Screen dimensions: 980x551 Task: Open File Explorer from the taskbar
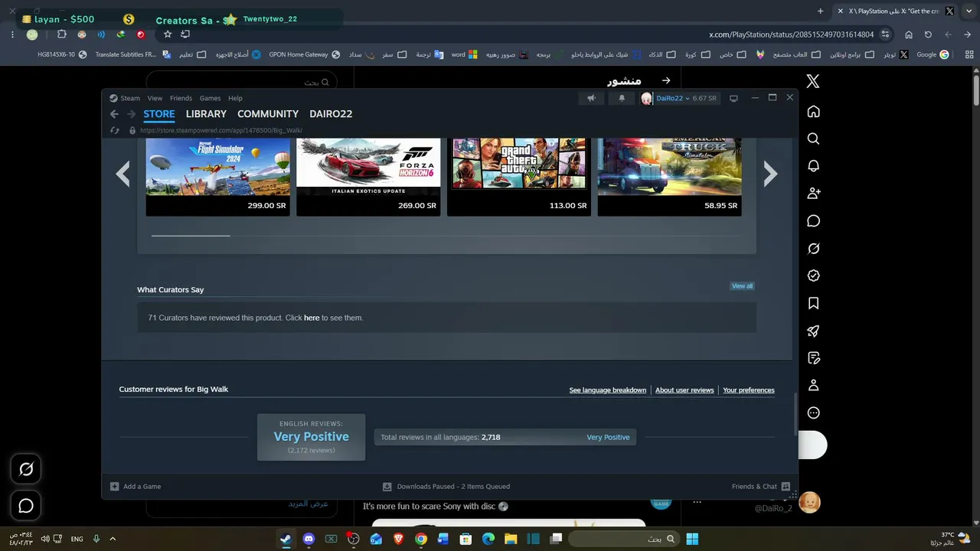tap(511, 539)
